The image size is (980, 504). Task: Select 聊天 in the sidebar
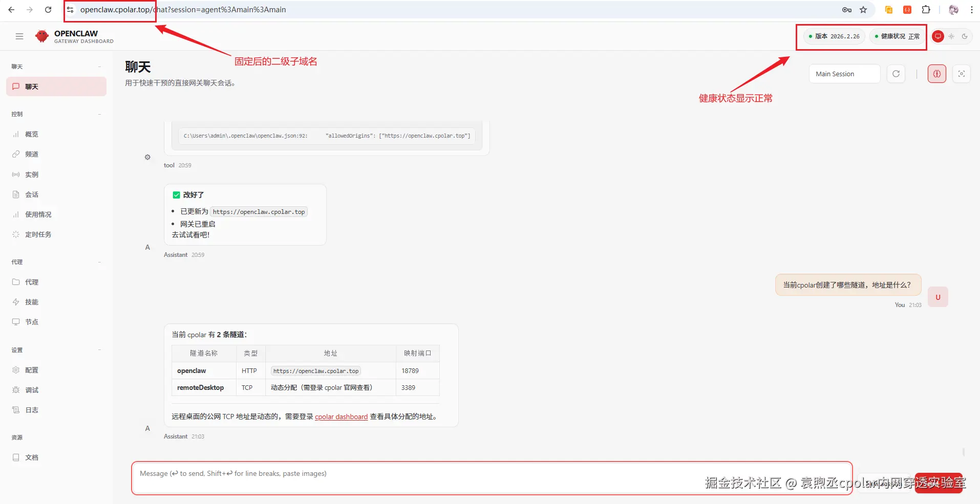coord(56,86)
